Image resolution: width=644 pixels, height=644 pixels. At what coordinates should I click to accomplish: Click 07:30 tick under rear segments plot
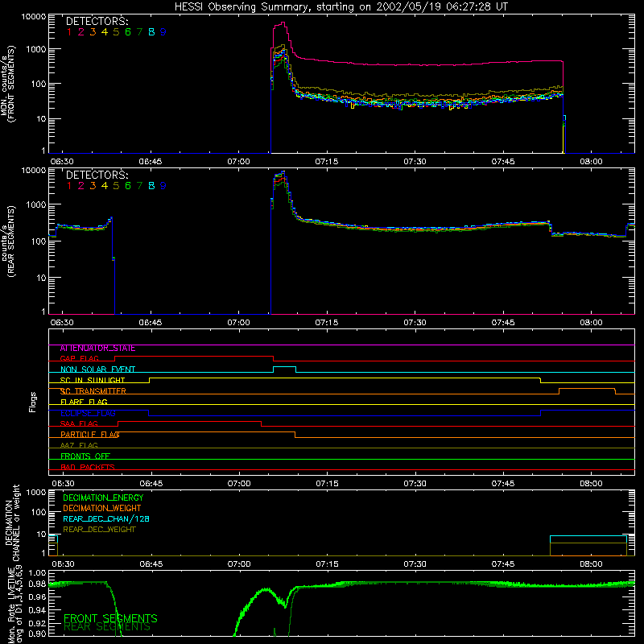point(415,323)
